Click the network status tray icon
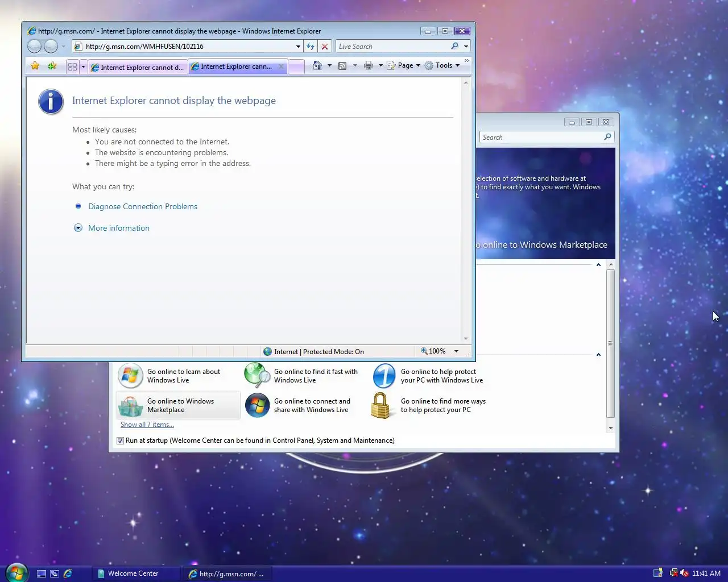The height and width of the screenshot is (582, 728). click(x=673, y=573)
